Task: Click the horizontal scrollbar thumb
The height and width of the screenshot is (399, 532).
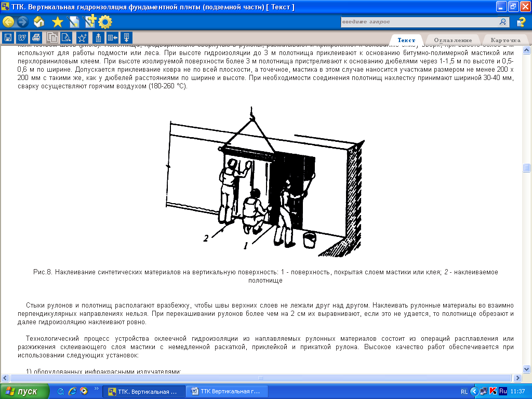Action: (x=261, y=378)
